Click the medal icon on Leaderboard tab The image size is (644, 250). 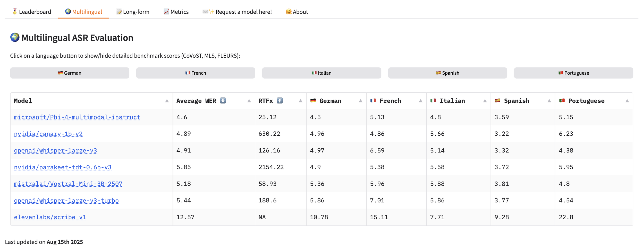(x=15, y=12)
